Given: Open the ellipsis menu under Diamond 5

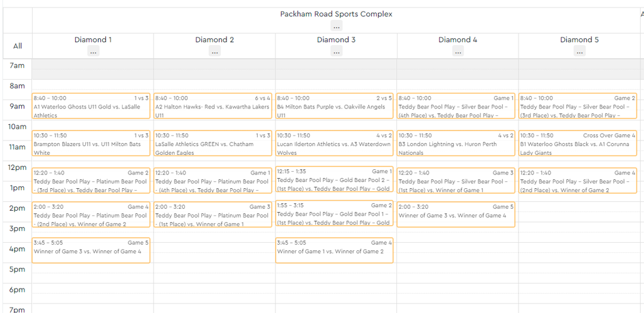Looking at the screenshot, I should tap(579, 51).
